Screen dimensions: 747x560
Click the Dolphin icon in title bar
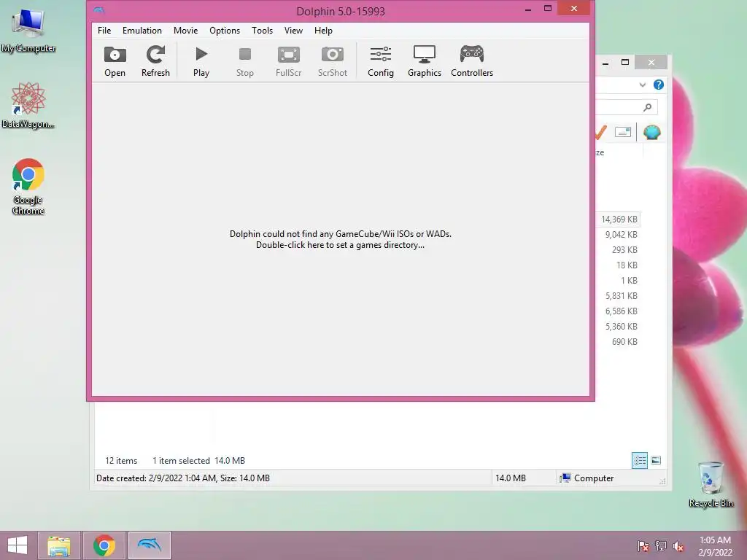click(x=99, y=10)
